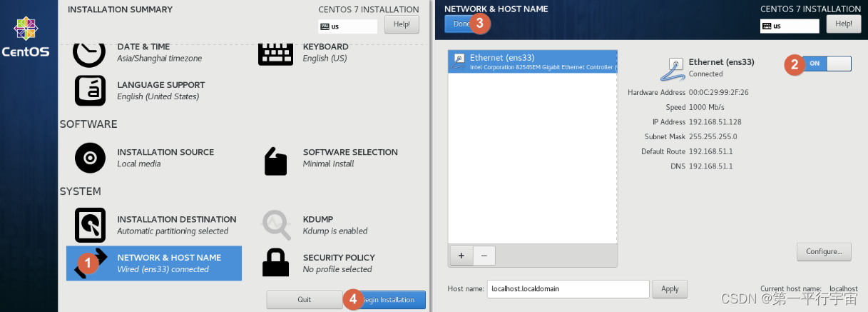Add network device with plus button
This screenshot has width=868, height=312.
point(461,255)
